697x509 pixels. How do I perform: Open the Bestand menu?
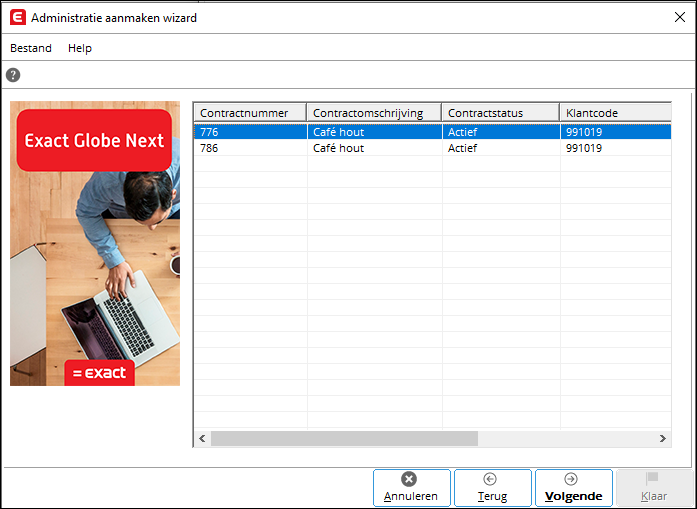pos(31,48)
